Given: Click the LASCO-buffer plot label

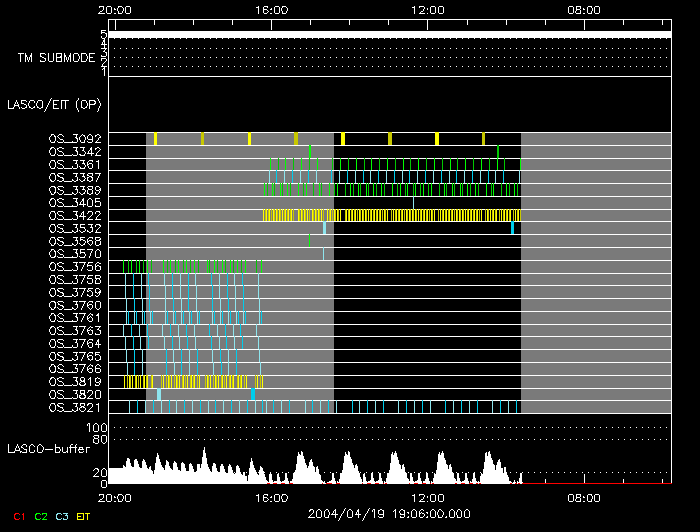Looking at the screenshot, I should 47,448.
